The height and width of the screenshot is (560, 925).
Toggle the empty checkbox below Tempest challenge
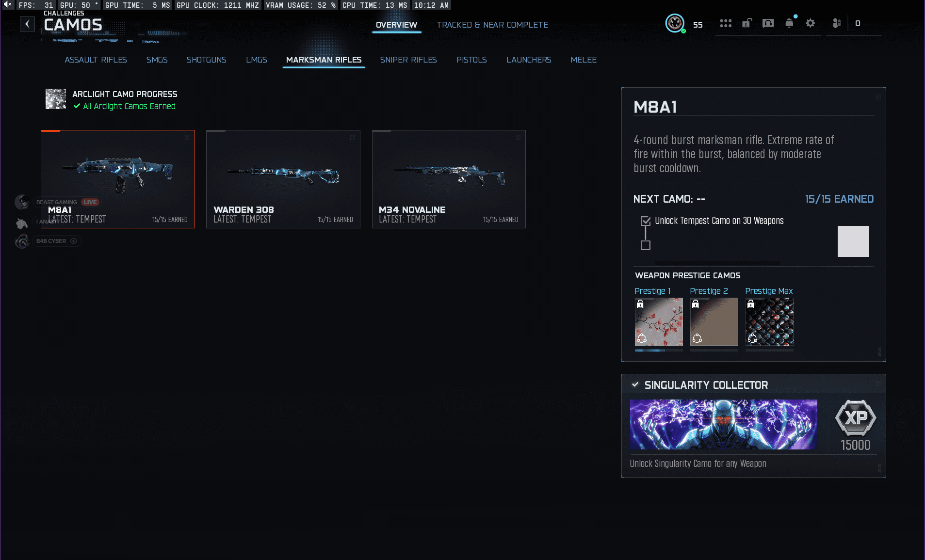(x=645, y=245)
